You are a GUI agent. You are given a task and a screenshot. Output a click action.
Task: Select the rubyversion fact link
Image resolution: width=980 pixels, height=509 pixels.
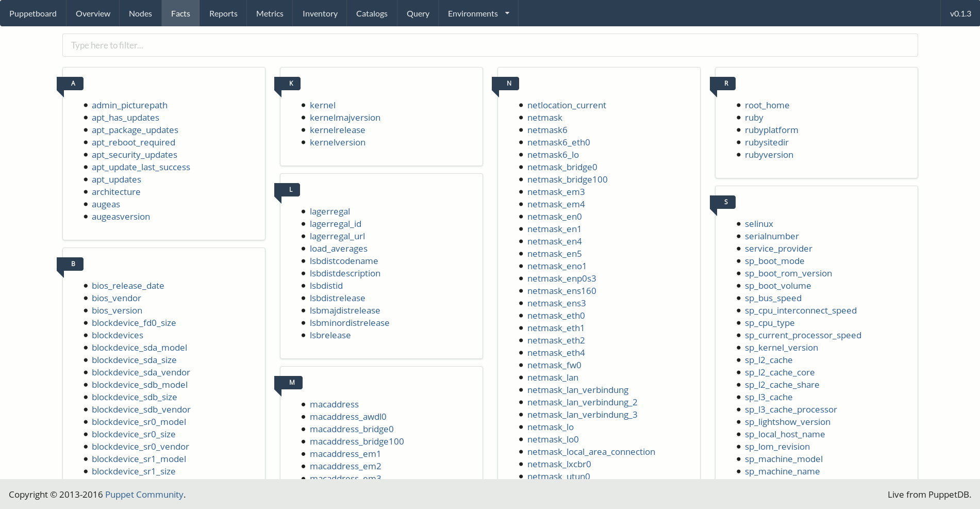(769, 155)
